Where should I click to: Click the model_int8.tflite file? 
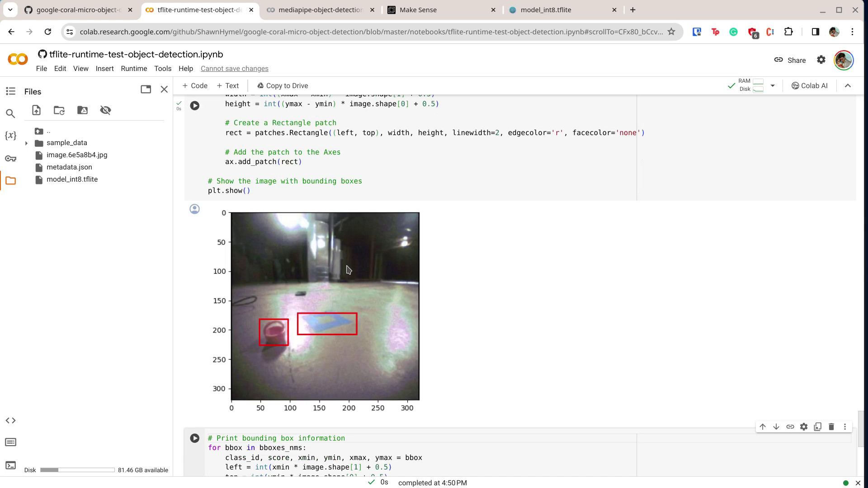[72, 180]
